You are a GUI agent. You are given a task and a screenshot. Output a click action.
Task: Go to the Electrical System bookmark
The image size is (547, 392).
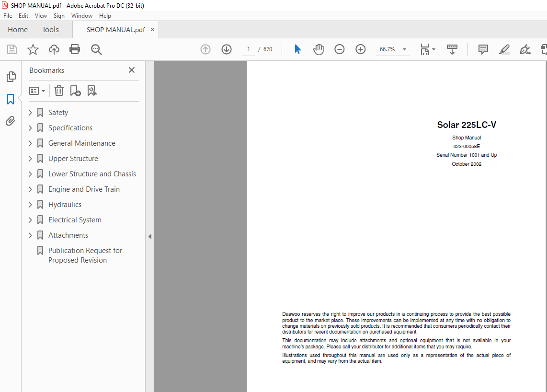(75, 220)
